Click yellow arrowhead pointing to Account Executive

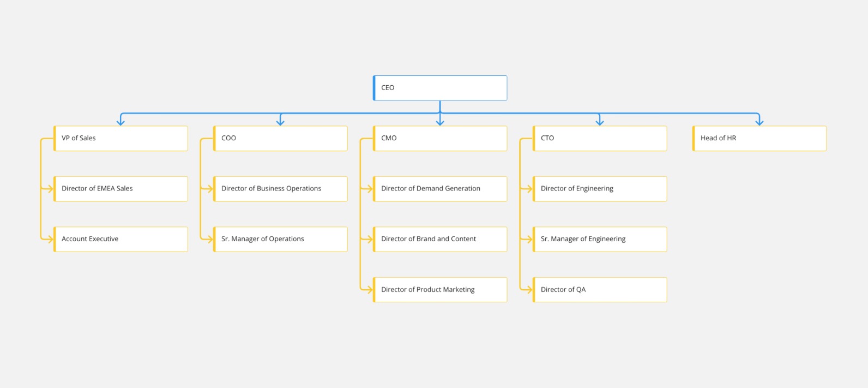(50, 239)
